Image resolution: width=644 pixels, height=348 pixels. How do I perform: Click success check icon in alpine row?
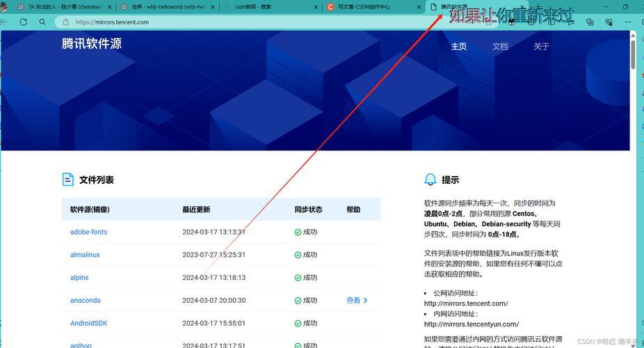(x=298, y=278)
